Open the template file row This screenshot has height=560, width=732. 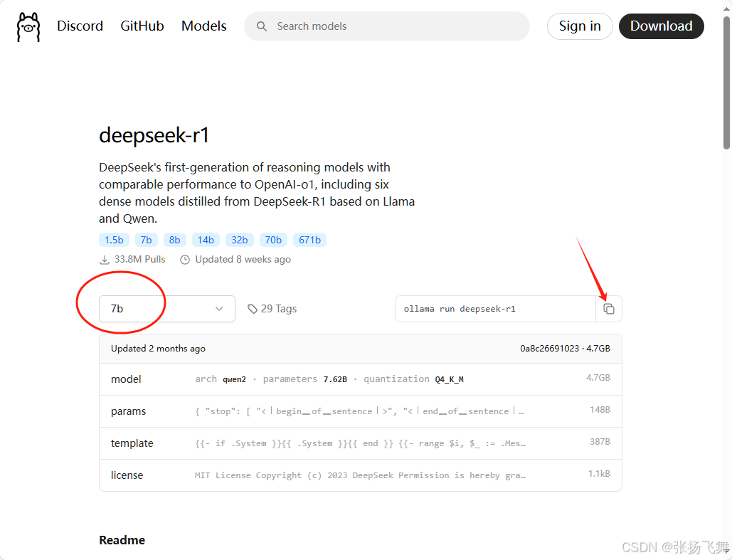361,443
